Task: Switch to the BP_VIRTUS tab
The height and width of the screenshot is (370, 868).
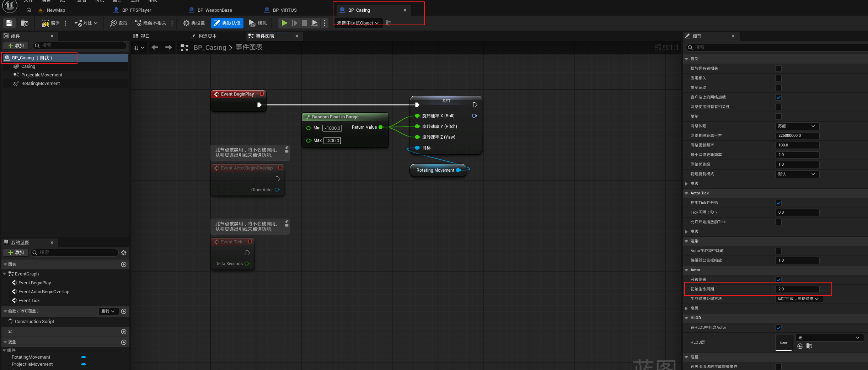Action: click(284, 10)
